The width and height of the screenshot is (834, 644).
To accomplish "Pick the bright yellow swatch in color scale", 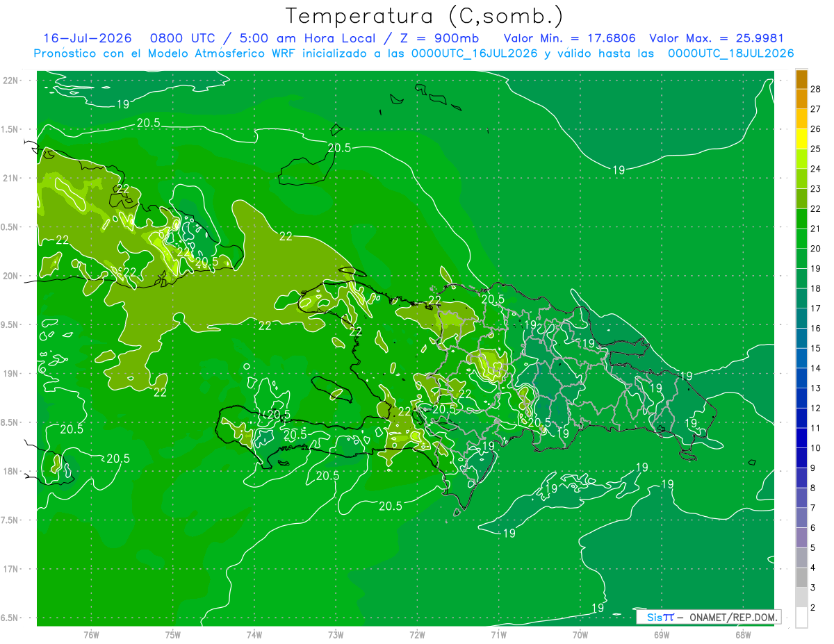I will click(801, 139).
